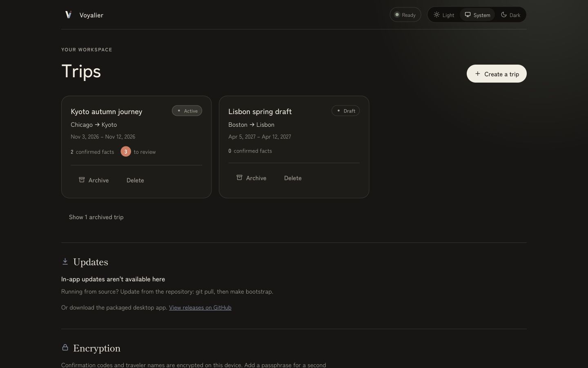The image size is (588, 368).
Task: Click the Updates section heading
Action: coord(91,262)
